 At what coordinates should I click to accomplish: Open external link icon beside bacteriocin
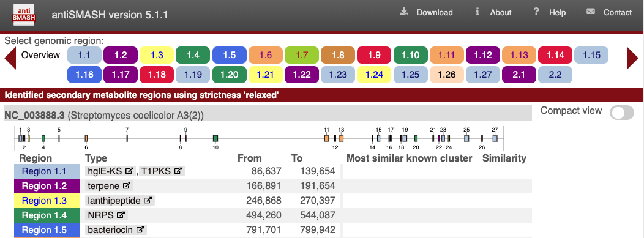pos(140,230)
